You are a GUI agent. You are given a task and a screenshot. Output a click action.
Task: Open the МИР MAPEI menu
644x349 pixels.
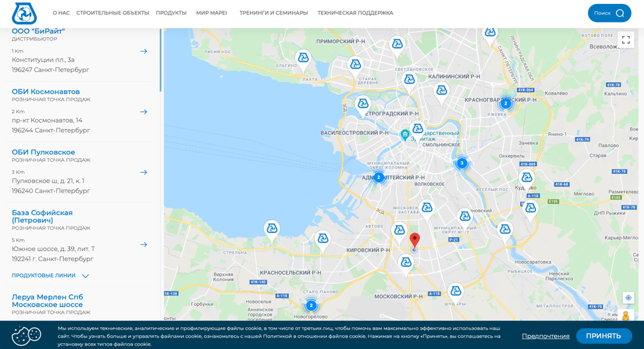click(211, 13)
